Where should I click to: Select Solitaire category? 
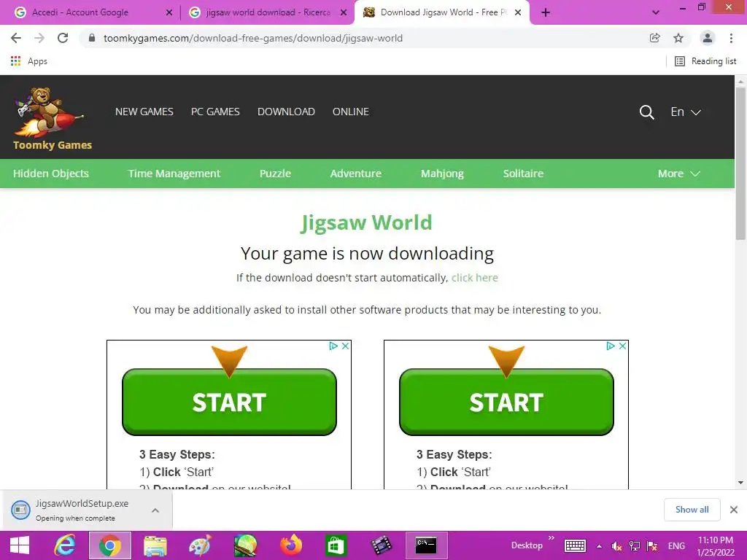(523, 174)
